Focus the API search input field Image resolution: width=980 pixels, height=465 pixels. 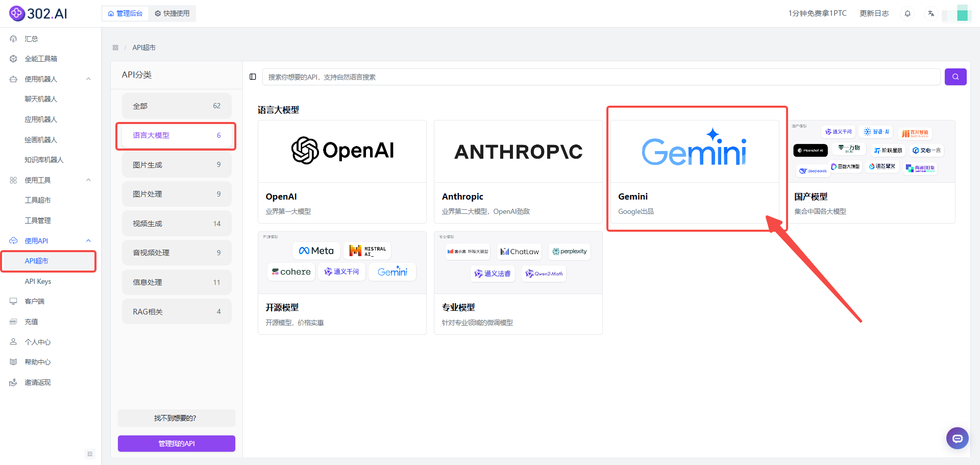tap(601, 77)
